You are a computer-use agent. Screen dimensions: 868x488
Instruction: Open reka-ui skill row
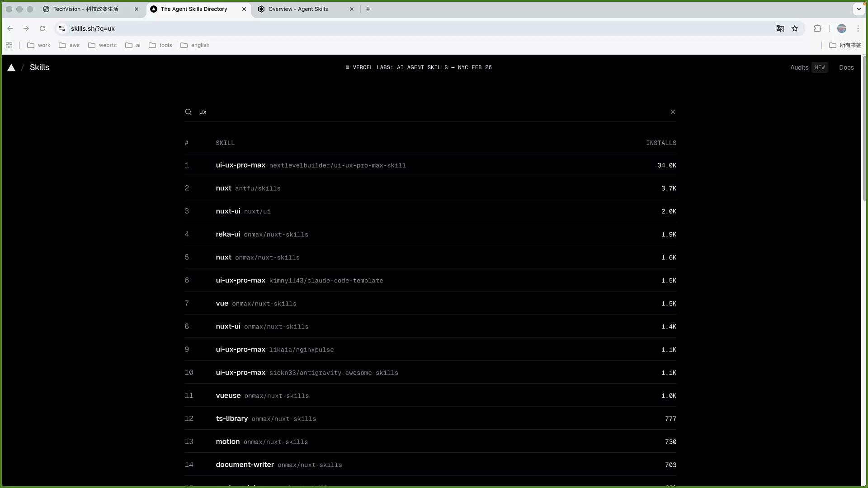(430, 235)
